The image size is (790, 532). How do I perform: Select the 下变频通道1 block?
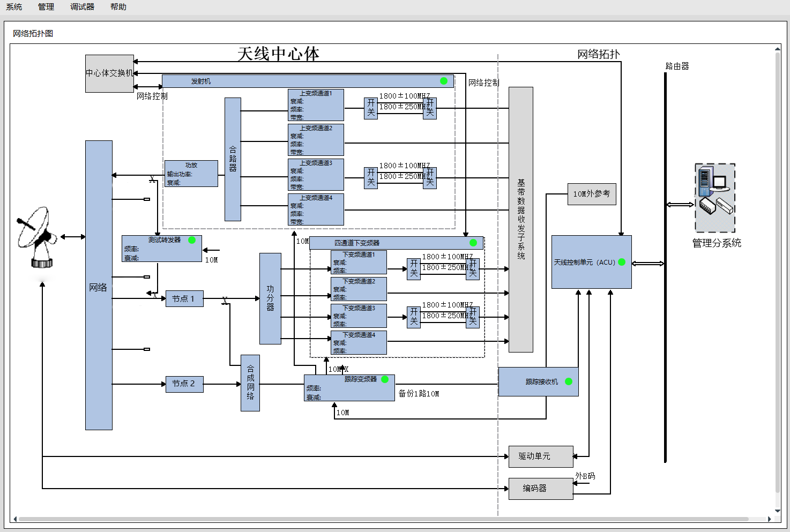[359, 263]
